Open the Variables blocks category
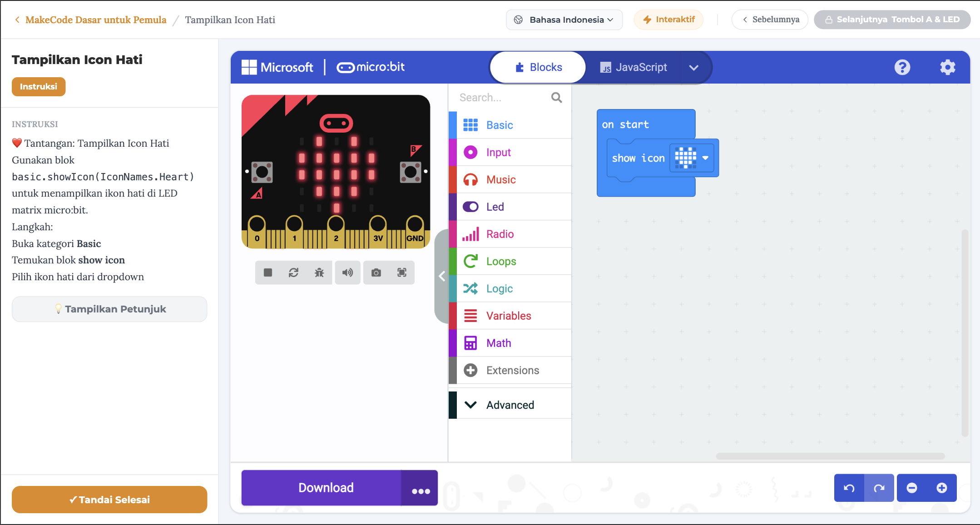This screenshot has width=980, height=525. pyautogui.click(x=510, y=316)
